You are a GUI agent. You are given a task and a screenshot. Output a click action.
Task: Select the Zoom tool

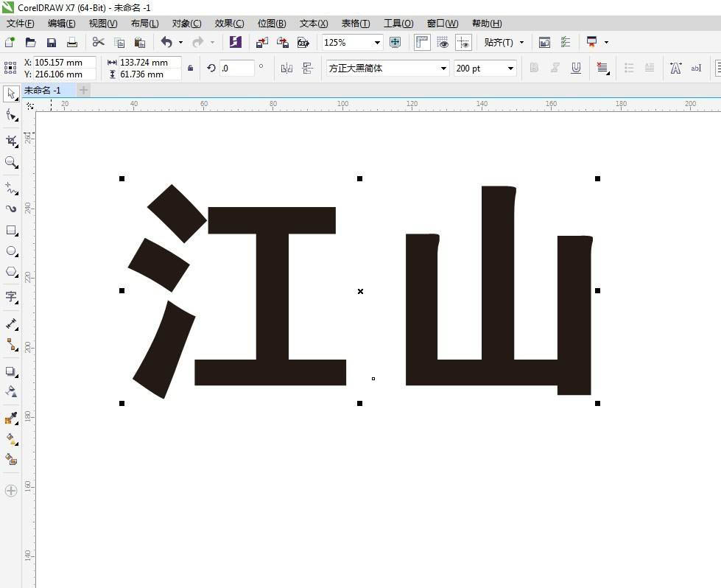pyautogui.click(x=11, y=163)
